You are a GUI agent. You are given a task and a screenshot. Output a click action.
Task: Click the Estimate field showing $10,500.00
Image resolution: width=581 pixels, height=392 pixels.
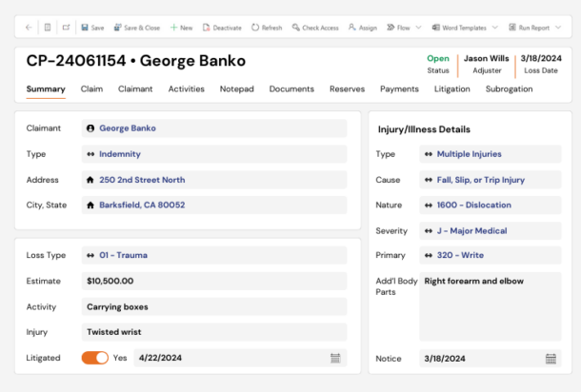[x=213, y=281]
